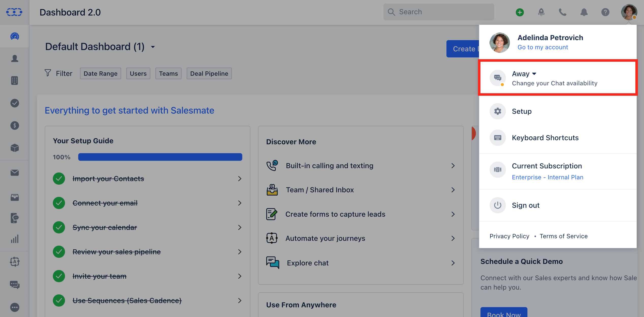This screenshot has height=317, width=644.
Task: Open Built-in calling and texting
Action: click(361, 166)
